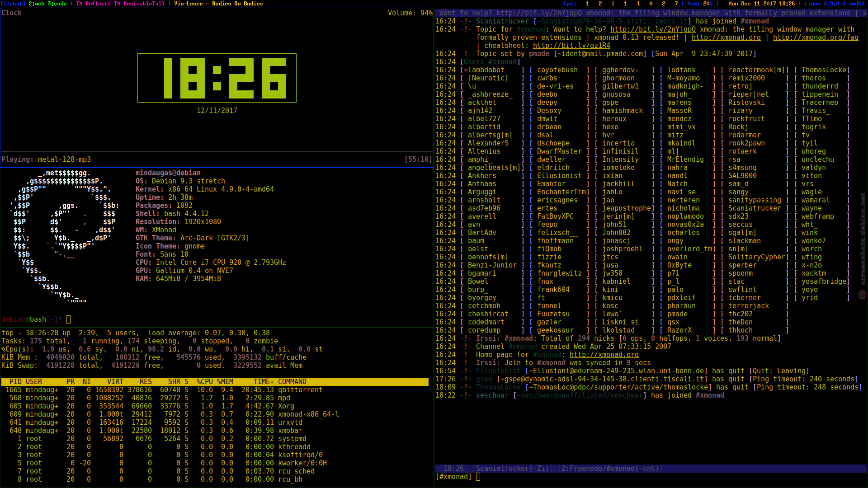Screen dimensions: 868x488
Task: Click the nick SolitaryCypher in users list
Action: [757, 257]
